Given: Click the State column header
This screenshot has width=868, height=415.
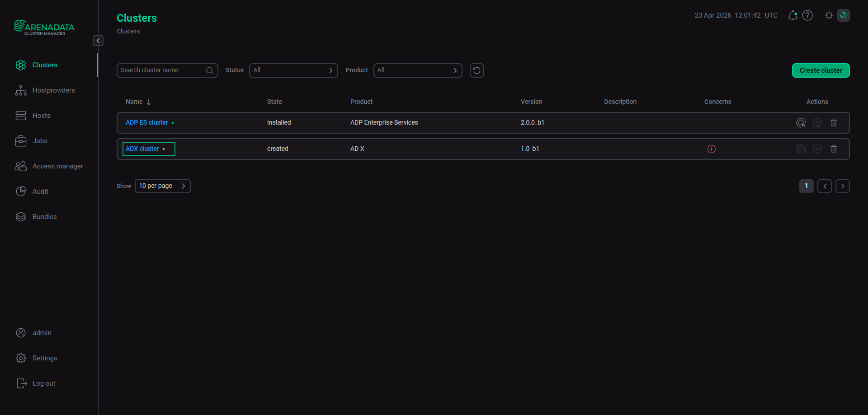Looking at the screenshot, I should click(x=274, y=102).
